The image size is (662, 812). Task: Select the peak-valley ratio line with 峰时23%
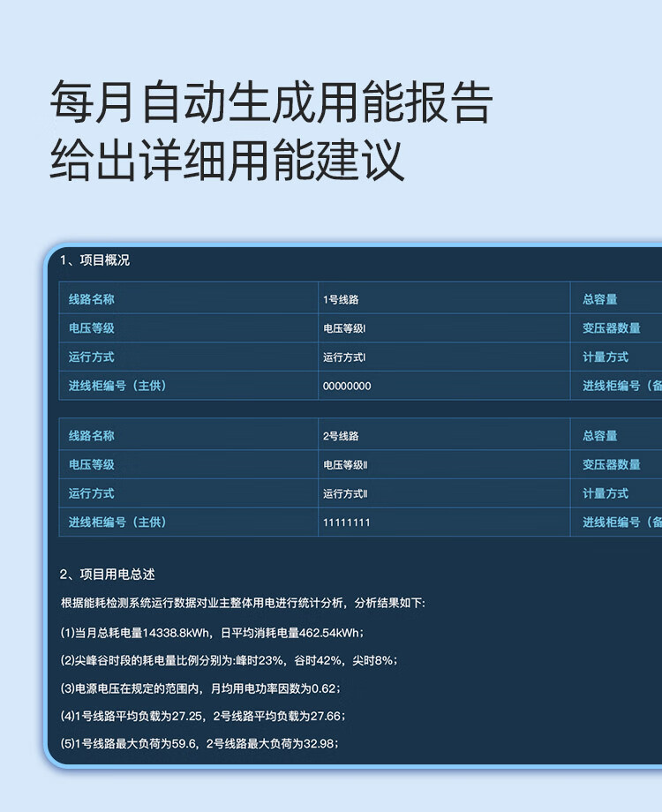click(228, 660)
